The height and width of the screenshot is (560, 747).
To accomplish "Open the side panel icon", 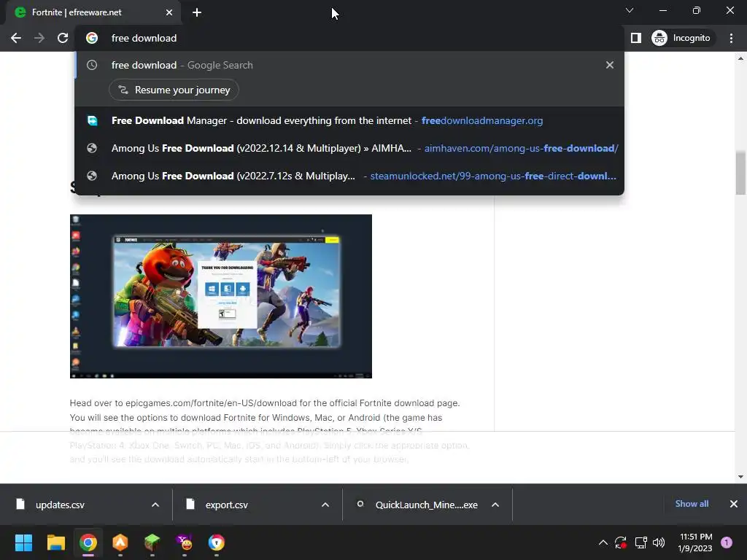I will (x=636, y=38).
